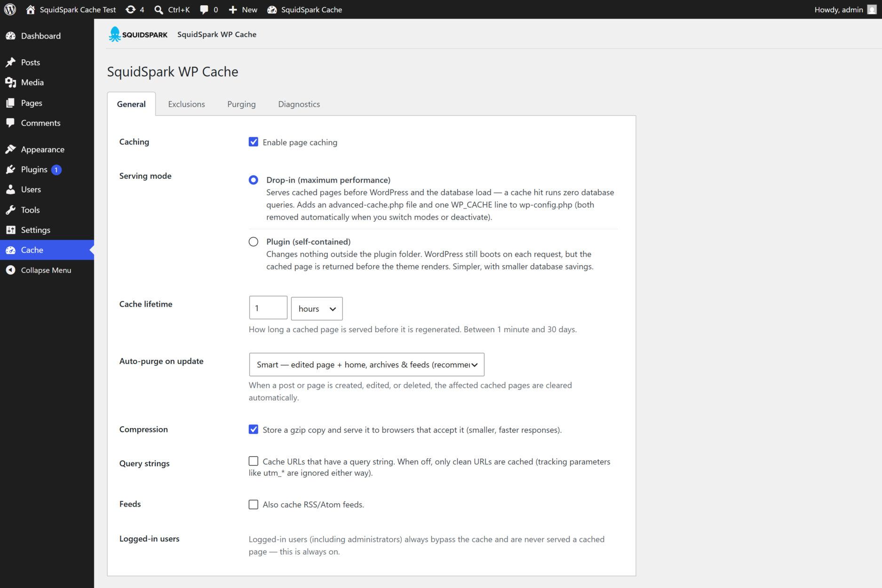Click SquidSpark WP Cache header text
The width and height of the screenshot is (882, 588).
[x=217, y=34]
